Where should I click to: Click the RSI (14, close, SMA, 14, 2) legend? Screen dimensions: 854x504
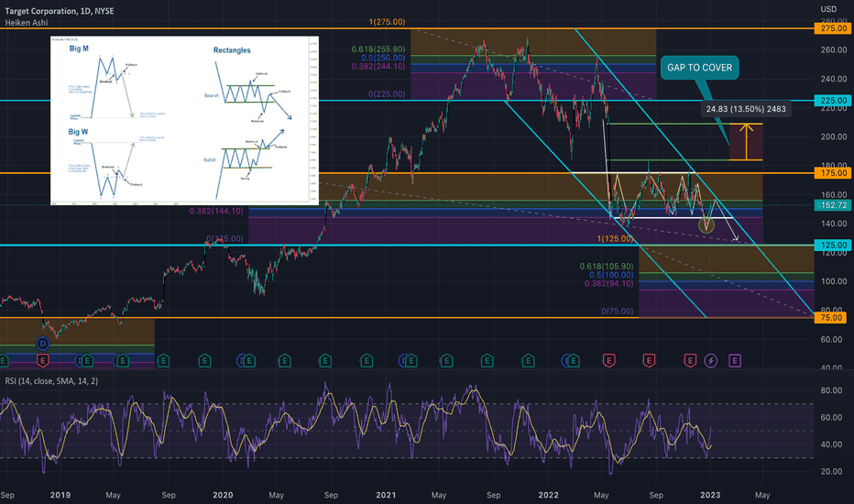tap(51, 381)
